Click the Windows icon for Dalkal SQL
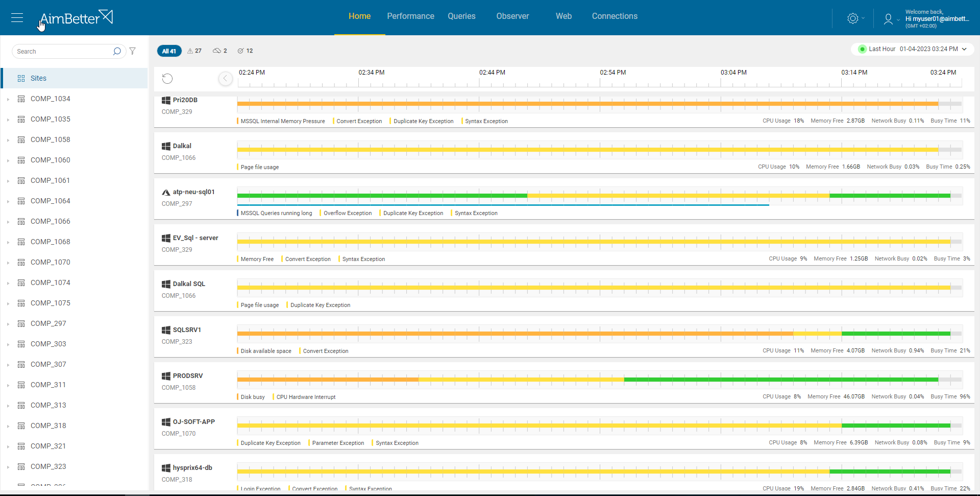 click(x=166, y=284)
